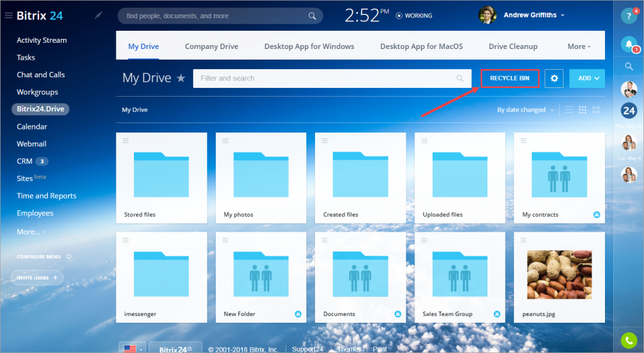Expand Andrew Griffiths user menu
The height and width of the screenshot is (353, 644).
point(562,15)
